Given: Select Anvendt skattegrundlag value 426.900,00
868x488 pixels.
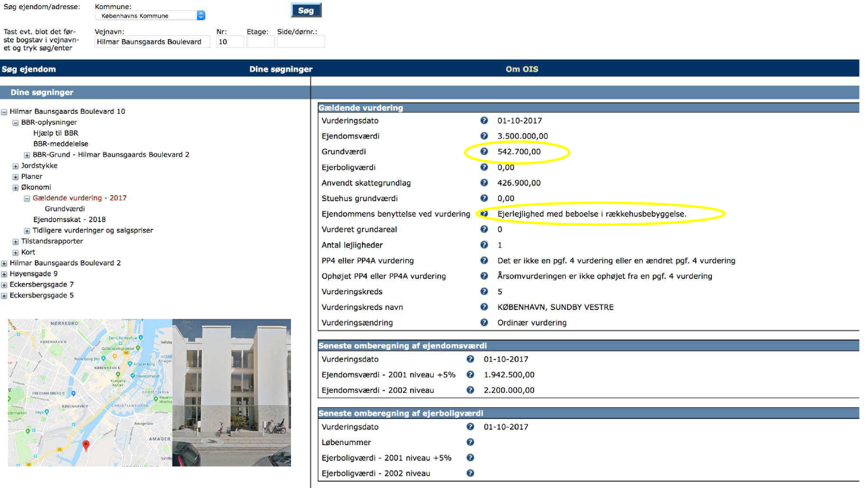Looking at the screenshot, I should (519, 183).
